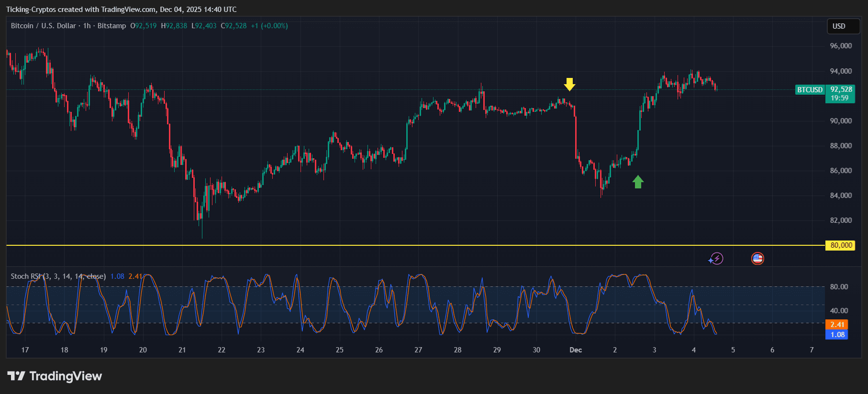This screenshot has width=868, height=394.
Task: Click the green BTCUSD symbol tag
Action: 810,90
